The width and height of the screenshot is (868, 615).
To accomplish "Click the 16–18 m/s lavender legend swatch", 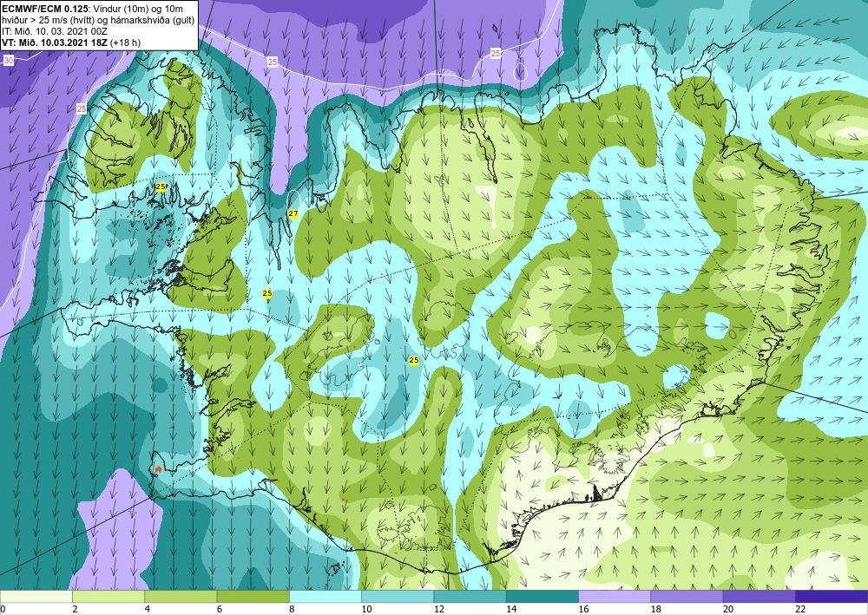I will point(615,597).
